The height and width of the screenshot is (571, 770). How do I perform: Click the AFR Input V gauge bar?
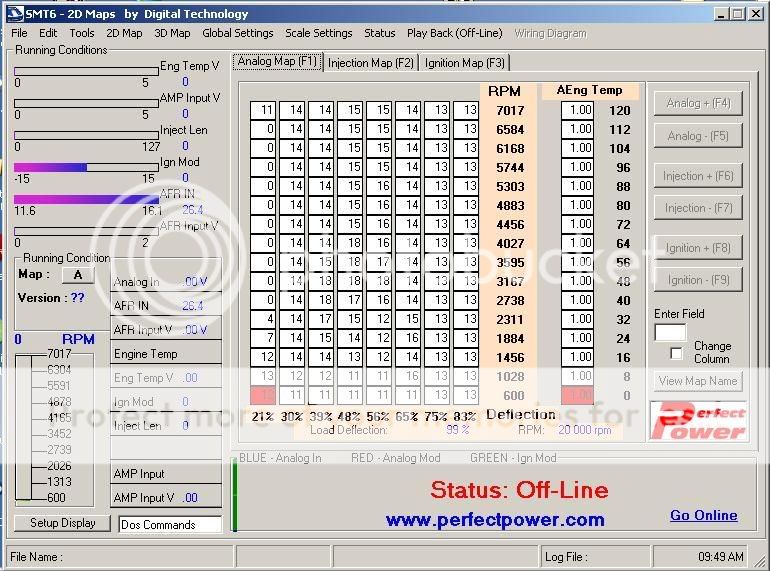(86, 231)
